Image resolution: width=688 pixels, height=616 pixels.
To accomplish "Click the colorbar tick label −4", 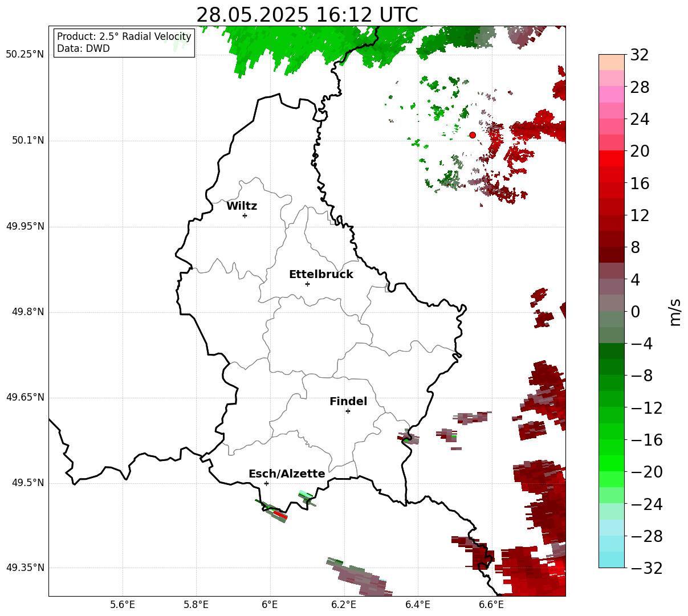I will click(x=641, y=344).
